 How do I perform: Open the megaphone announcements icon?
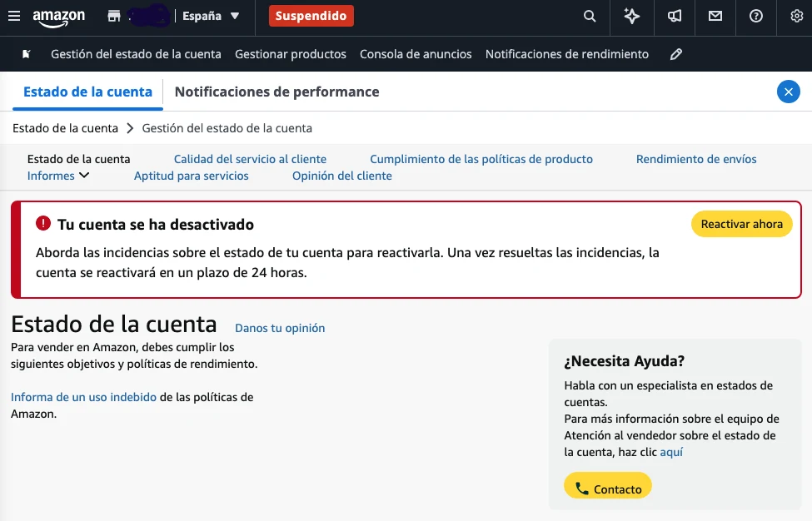pos(674,16)
